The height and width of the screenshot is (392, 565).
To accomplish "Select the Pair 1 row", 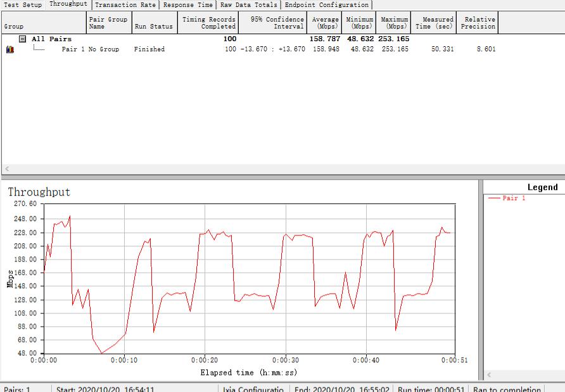I will coord(250,49).
